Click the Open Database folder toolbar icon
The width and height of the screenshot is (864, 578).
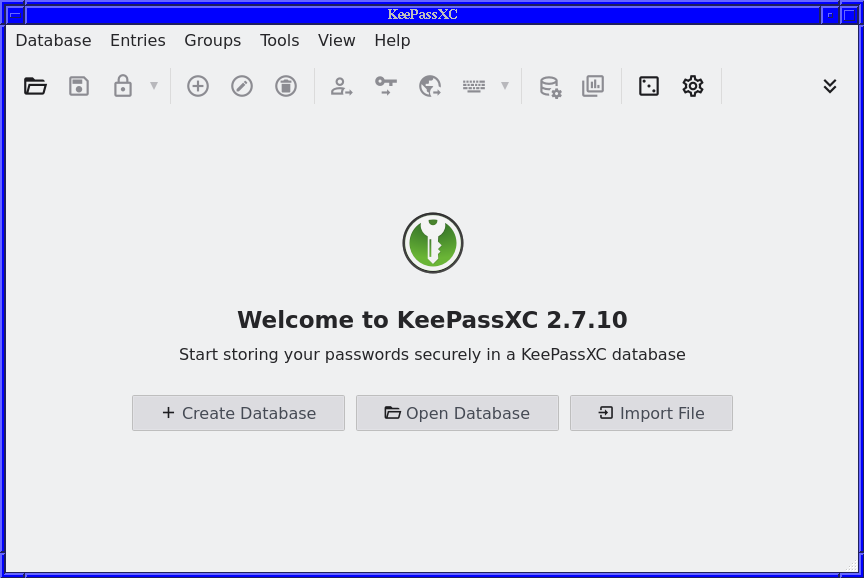tap(35, 86)
